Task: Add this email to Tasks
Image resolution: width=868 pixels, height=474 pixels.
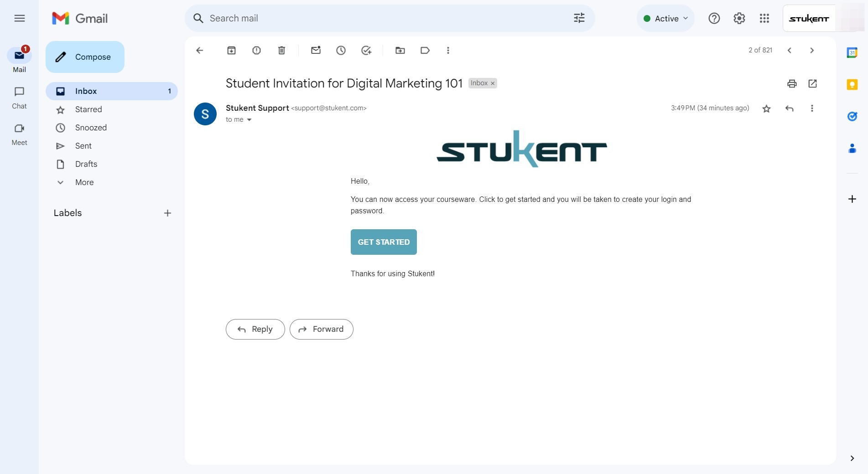Action: (366, 51)
